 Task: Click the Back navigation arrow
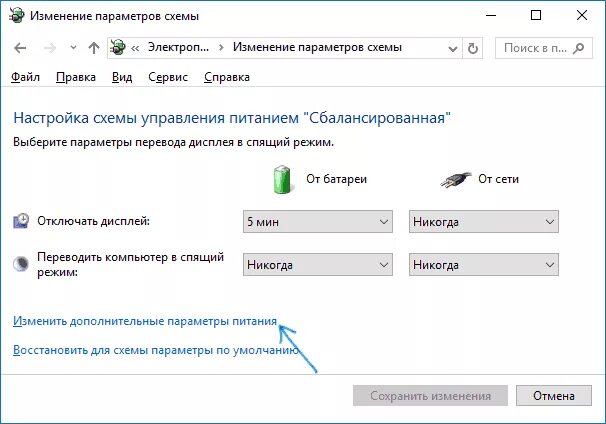[20, 48]
